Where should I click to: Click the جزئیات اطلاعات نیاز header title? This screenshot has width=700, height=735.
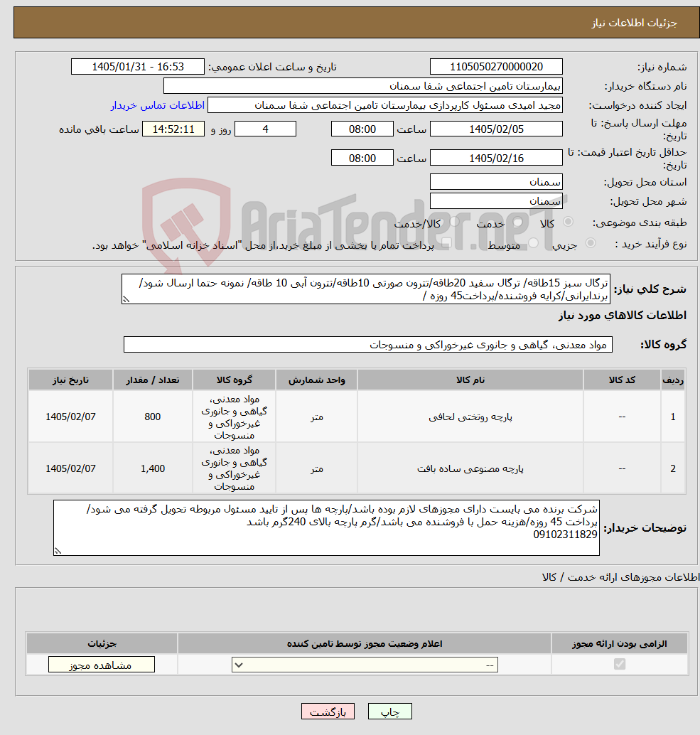(635, 23)
